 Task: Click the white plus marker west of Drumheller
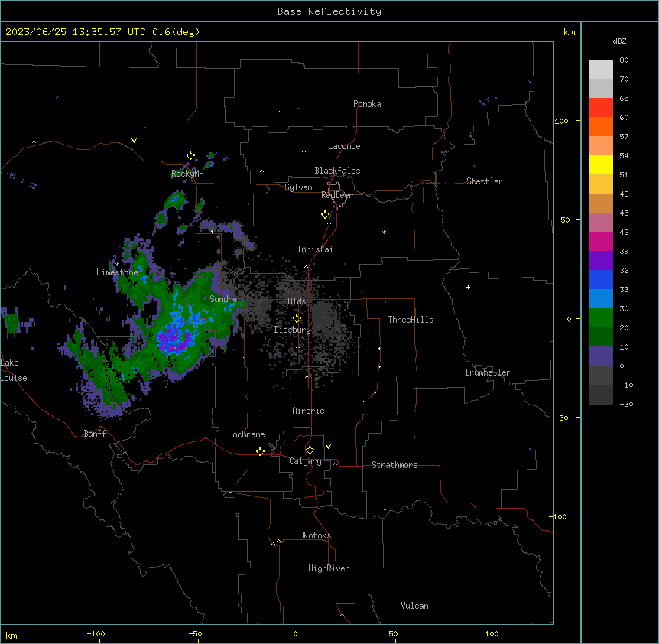click(x=468, y=287)
